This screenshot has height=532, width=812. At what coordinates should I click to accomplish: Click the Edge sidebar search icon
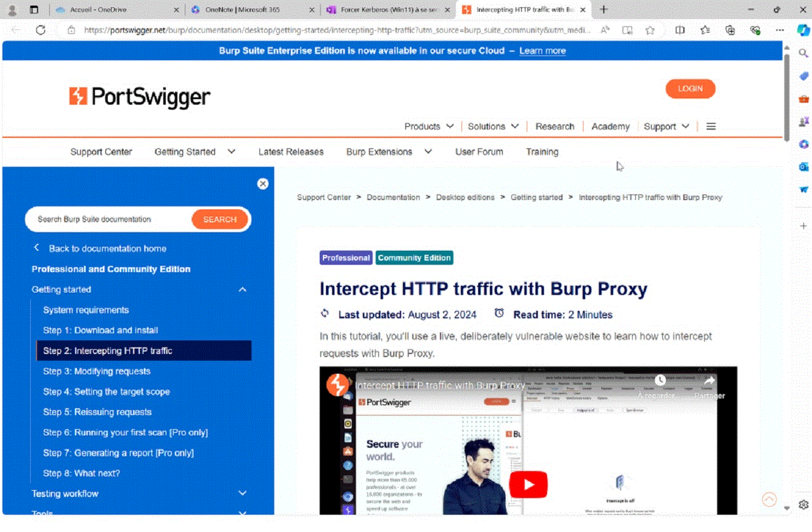tap(803, 54)
